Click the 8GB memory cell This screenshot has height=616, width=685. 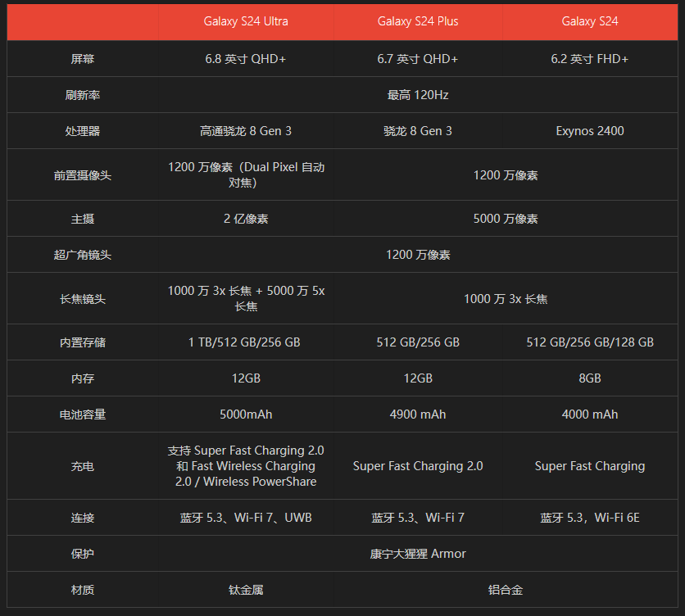pos(590,378)
